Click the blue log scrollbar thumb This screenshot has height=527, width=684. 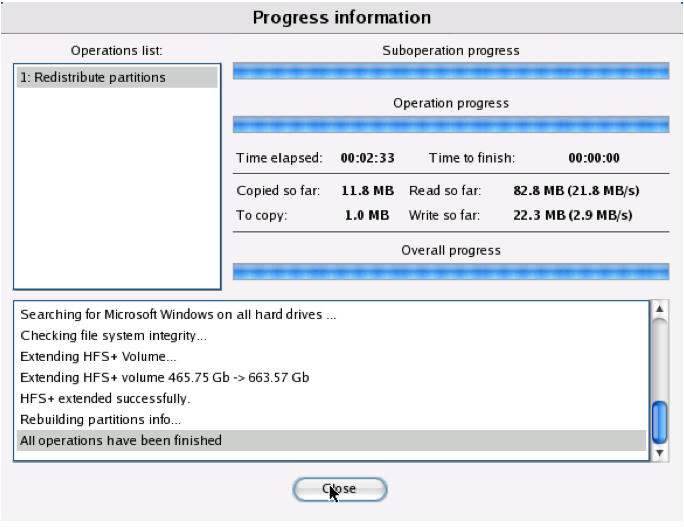coord(659,423)
